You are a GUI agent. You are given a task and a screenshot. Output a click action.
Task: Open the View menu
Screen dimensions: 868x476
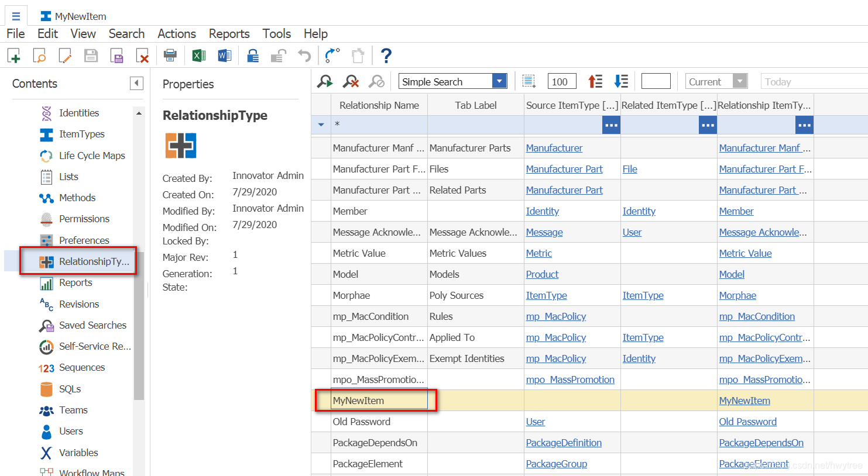pyautogui.click(x=83, y=34)
